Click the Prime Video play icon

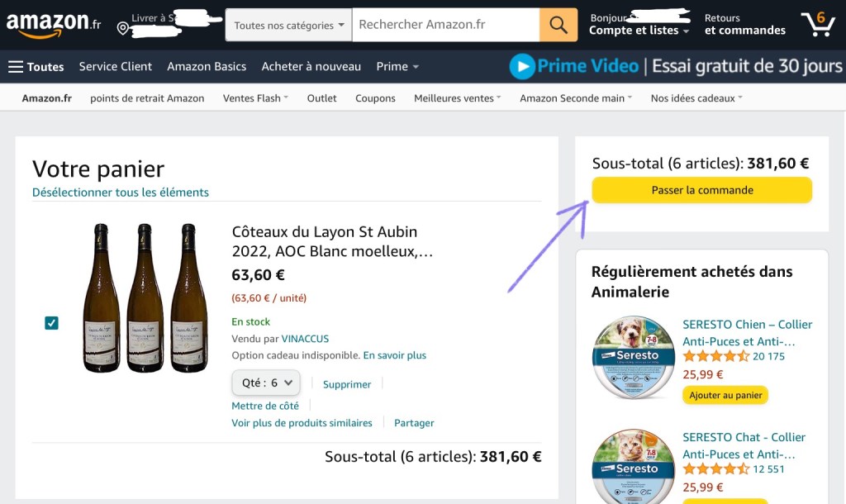coord(522,66)
